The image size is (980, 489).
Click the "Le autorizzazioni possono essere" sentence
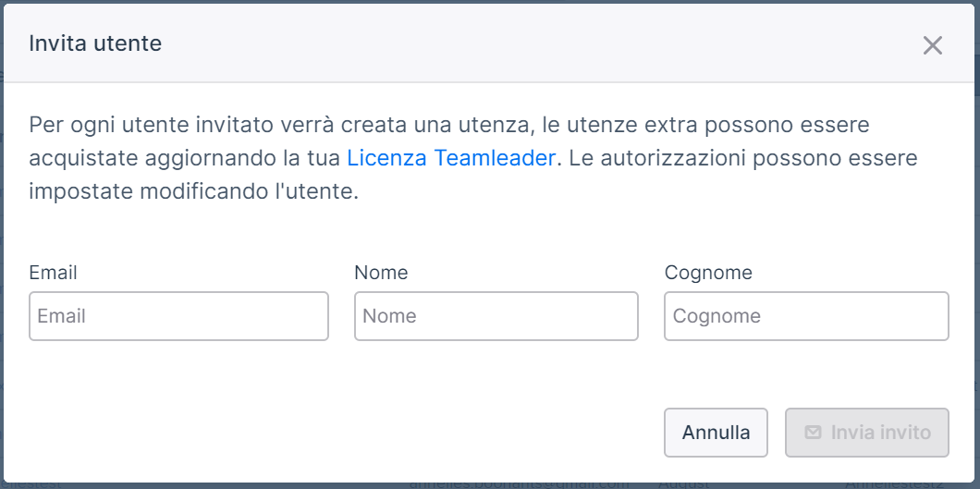tap(741, 158)
